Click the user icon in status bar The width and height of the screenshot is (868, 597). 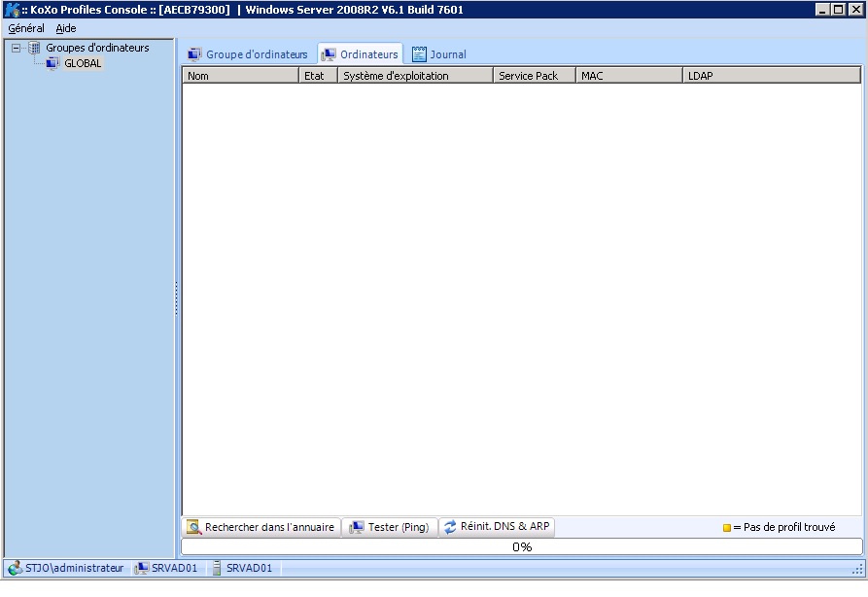click(x=15, y=568)
